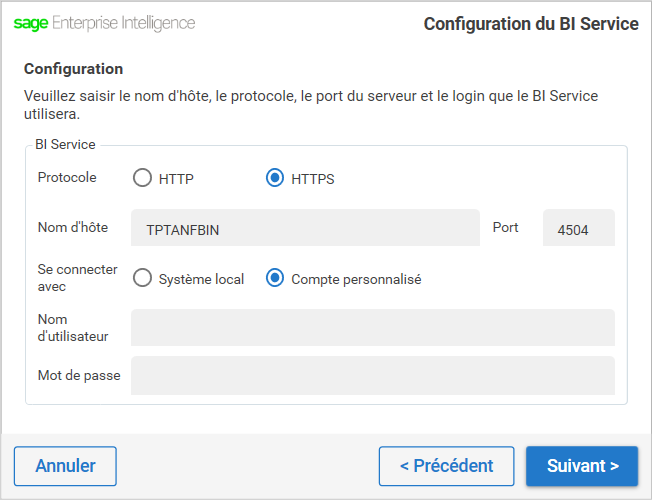Viewport: 652px width, 500px height.
Task: Focus the Mot de passe field
Action: click(x=373, y=376)
